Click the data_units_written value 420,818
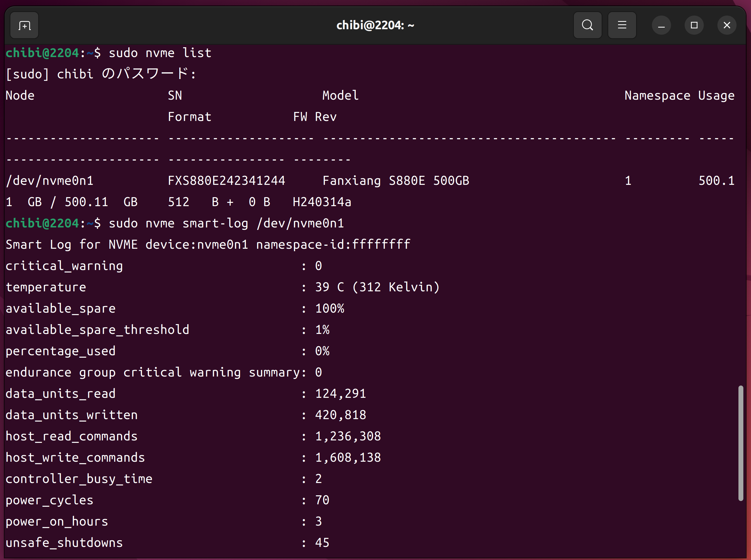The height and width of the screenshot is (560, 751). point(340,415)
